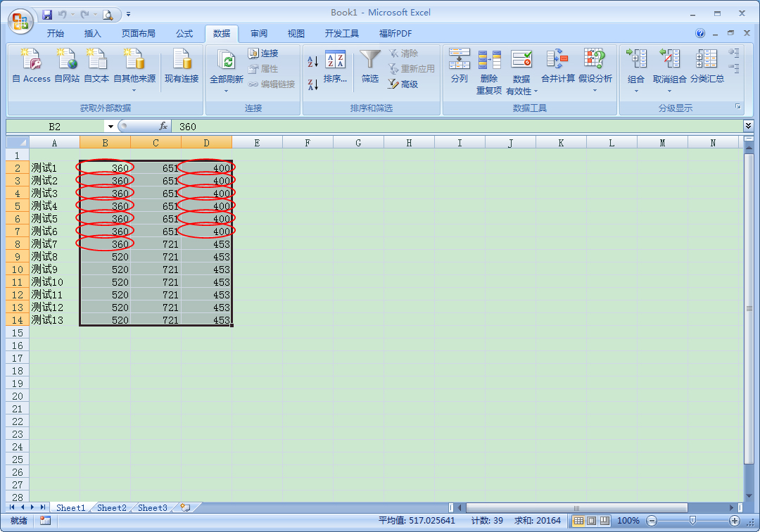This screenshot has width=760, height=532.
Task: Click the 高级 advanced filter button
Action: tap(403, 84)
